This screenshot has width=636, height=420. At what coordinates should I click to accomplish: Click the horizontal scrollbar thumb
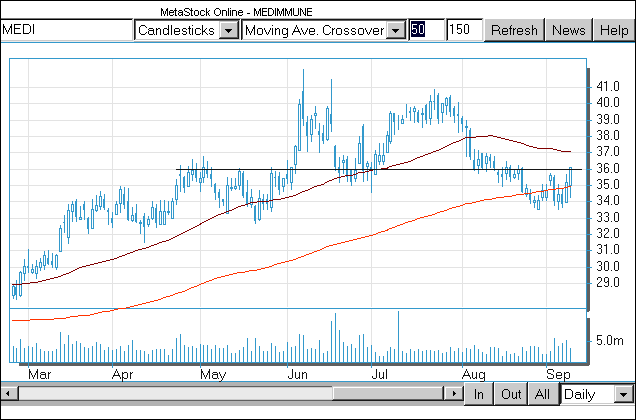(x=388, y=393)
